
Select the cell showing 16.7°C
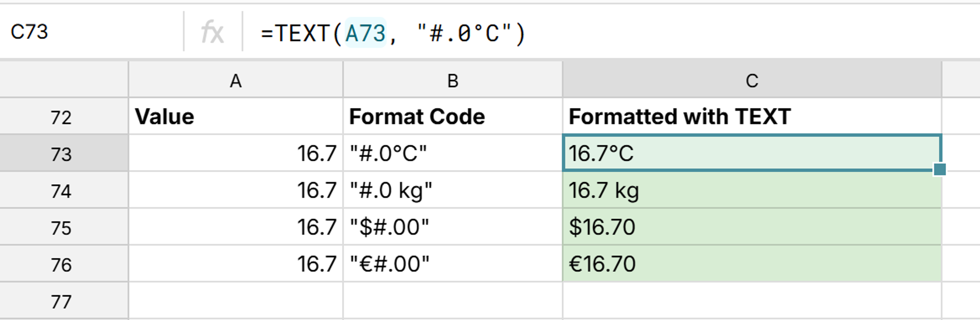point(751,153)
